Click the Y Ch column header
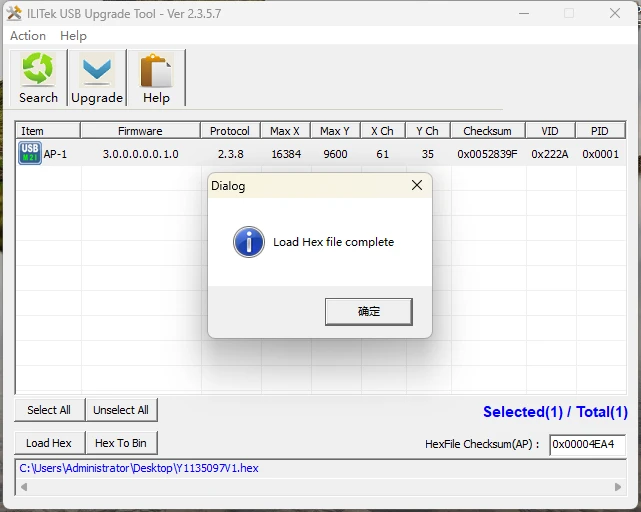Viewport: 641px width, 512px height. 428,131
